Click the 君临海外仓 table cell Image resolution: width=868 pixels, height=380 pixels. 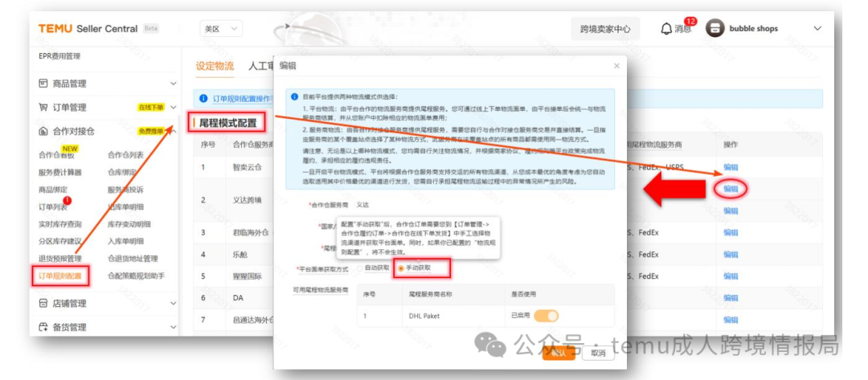pos(251,233)
